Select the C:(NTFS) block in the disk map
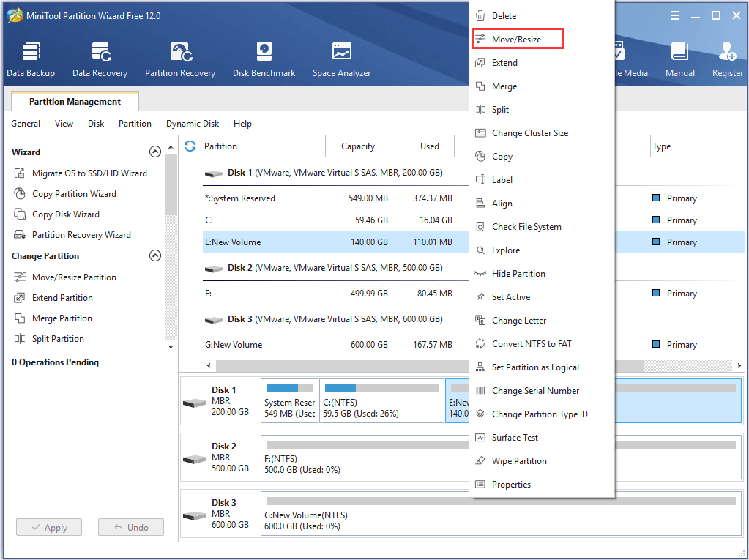This screenshot has width=749, height=560. point(381,402)
